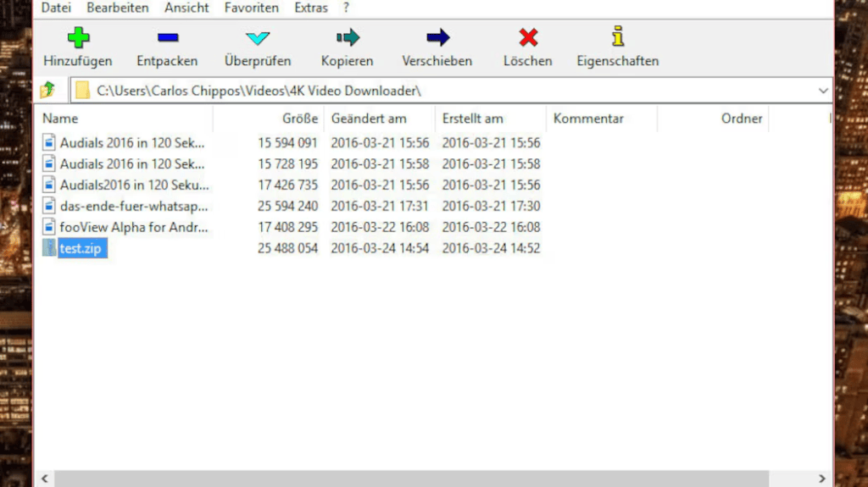Click the horizontal scrollbar right arrow
868x487 pixels.
(x=821, y=479)
